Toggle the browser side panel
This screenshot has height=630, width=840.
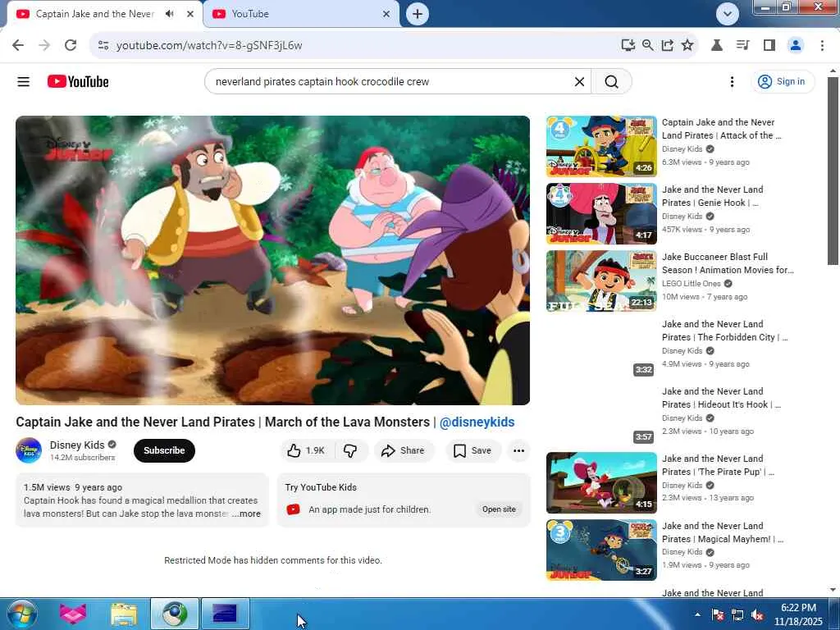coord(769,45)
